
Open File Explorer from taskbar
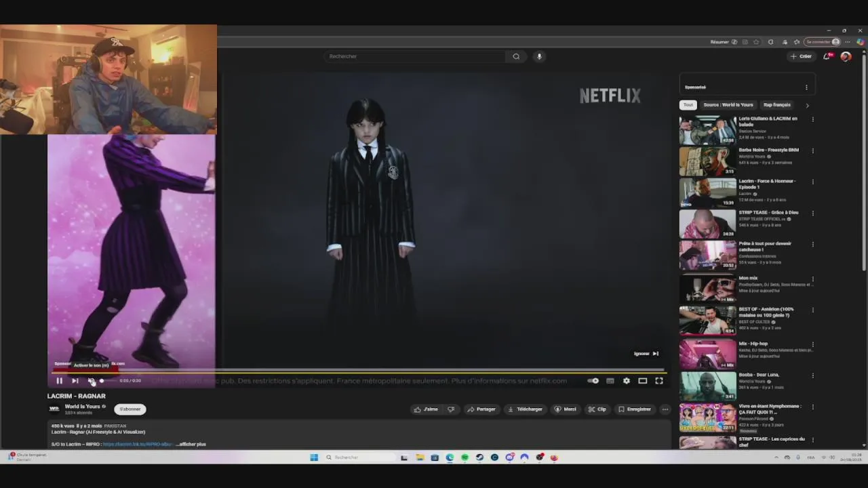tap(420, 457)
